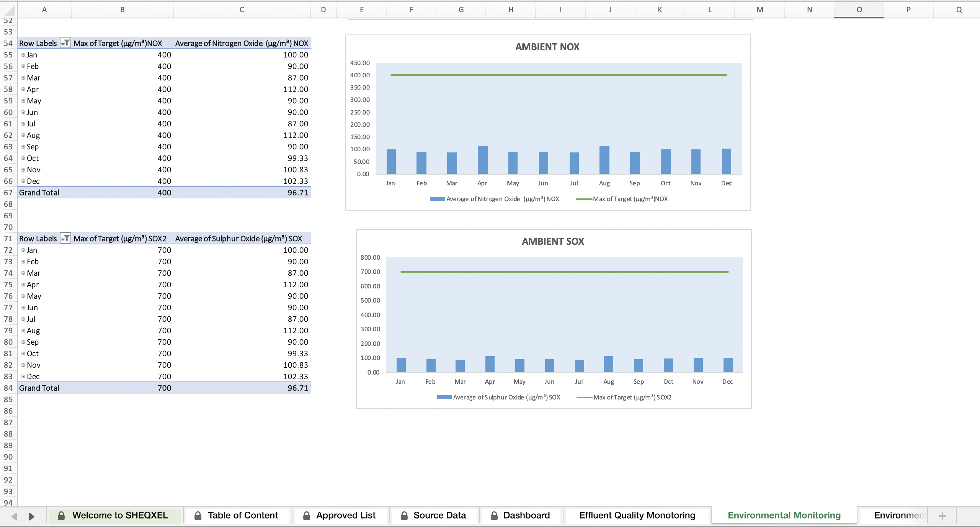Select column O header
This screenshot has height=527, width=980.
pyautogui.click(x=859, y=10)
